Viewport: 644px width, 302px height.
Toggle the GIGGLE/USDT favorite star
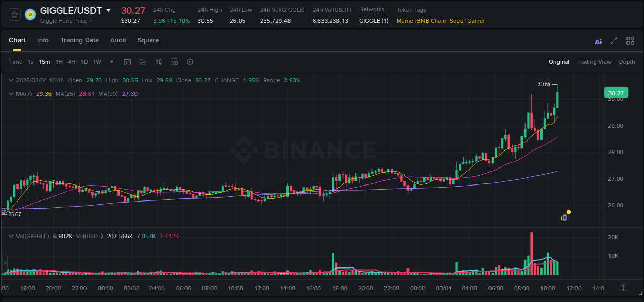coord(14,14)
